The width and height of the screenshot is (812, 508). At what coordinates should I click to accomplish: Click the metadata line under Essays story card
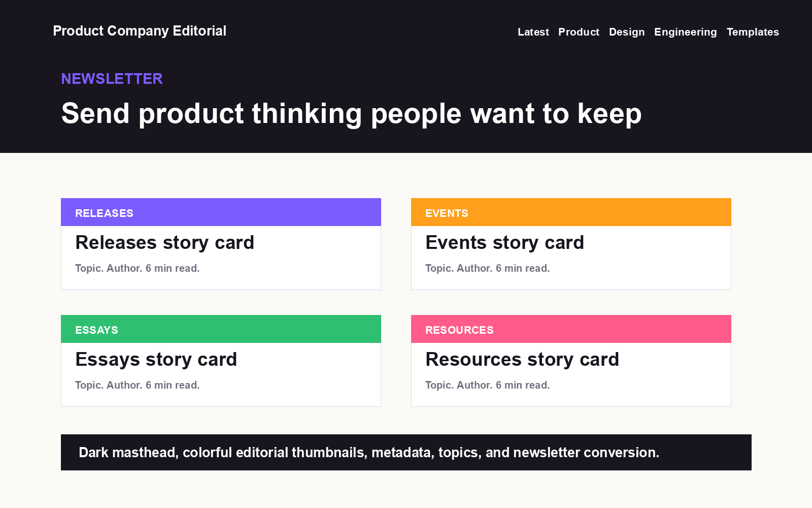[x=138, y=385]
